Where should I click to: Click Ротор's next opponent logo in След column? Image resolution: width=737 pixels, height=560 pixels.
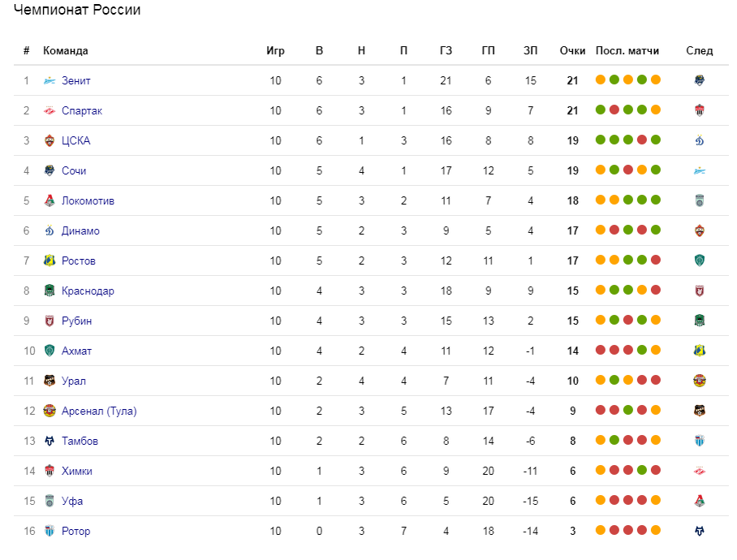pos(700,531)
